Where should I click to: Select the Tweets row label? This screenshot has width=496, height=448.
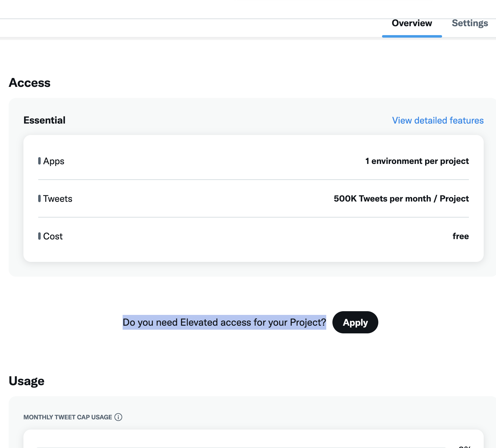[58, 199]
